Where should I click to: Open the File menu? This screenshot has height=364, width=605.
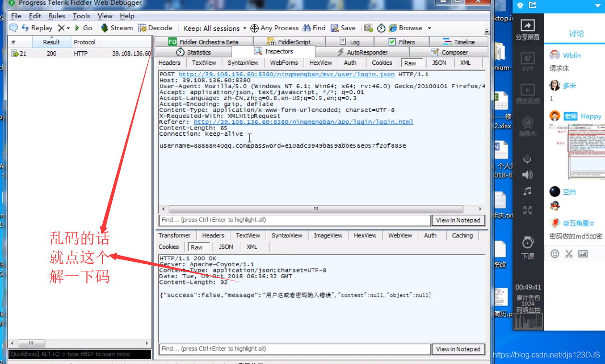point(16,16)
